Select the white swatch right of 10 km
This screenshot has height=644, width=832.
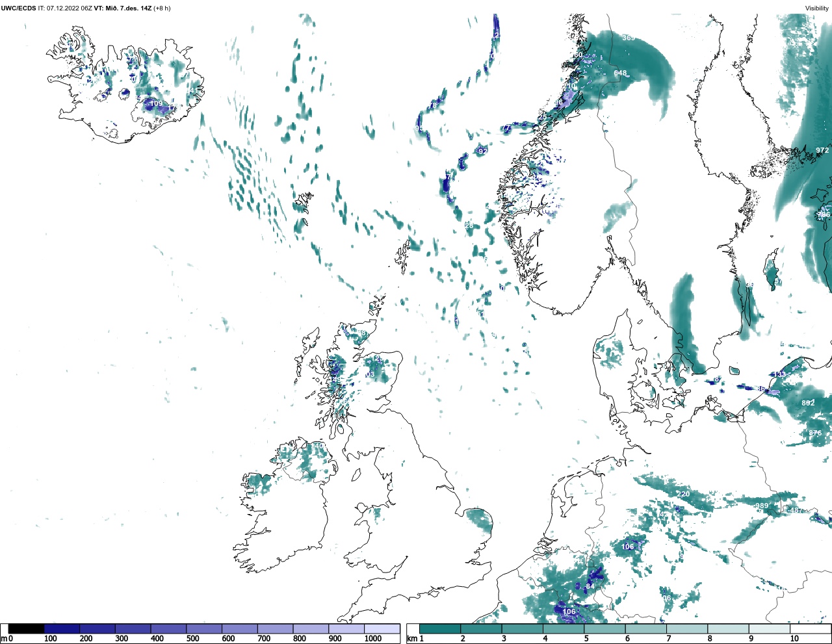tap(810, 628)
